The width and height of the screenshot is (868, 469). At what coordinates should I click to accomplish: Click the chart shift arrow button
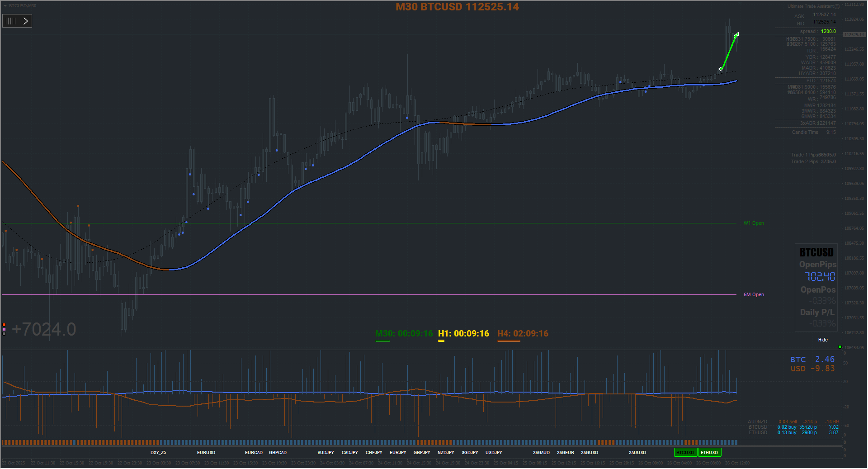tap(26, 21)
